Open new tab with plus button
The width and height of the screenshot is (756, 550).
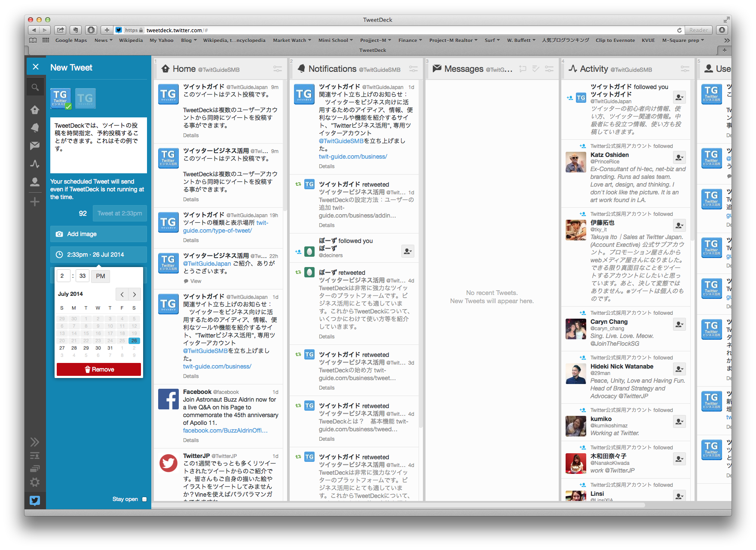[x=724, y=50]
